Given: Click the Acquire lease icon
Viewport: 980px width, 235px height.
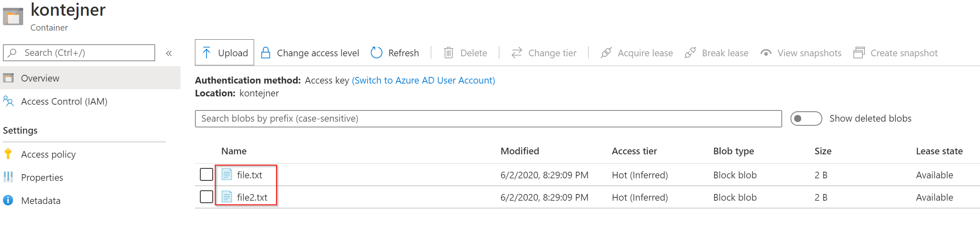Looking at the screenshot, I should (606, 53).
